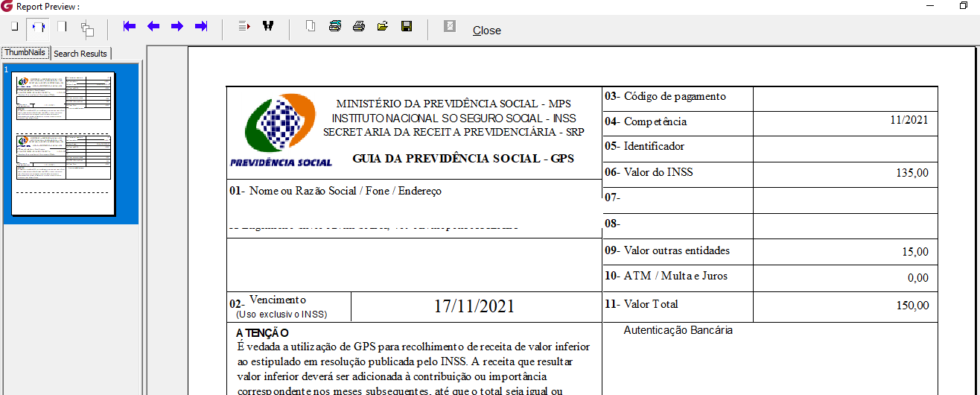This screenshot has height=395, width=980.
Task: Jump to the last page of the report
Action: [201, 26]
